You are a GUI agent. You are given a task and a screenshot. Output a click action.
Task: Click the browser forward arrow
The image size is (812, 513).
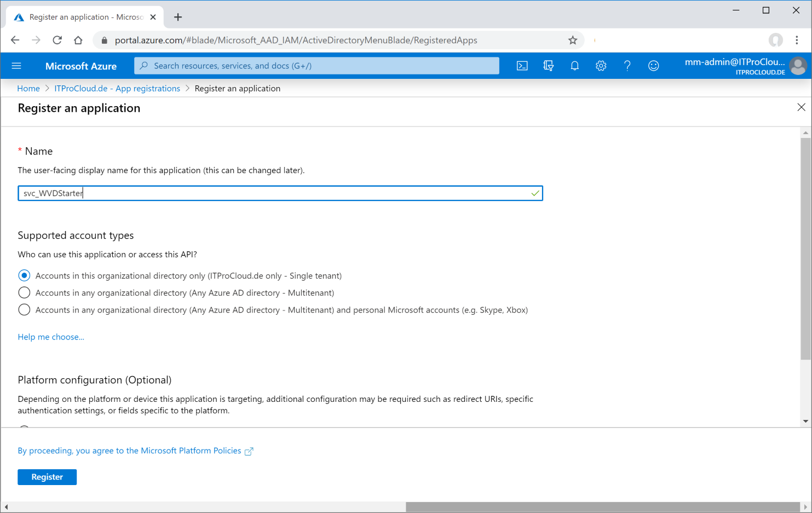pyautogui.click(x=36, y=40)
